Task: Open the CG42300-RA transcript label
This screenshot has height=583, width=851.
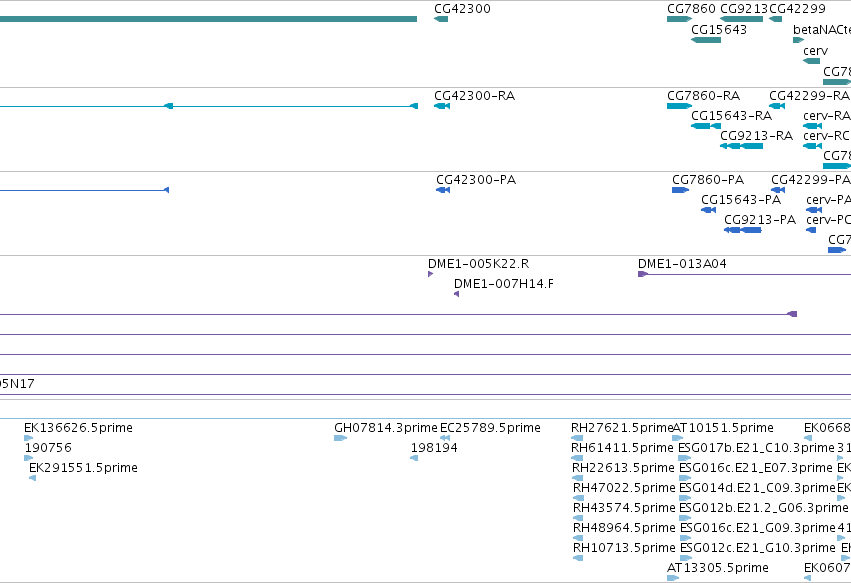Action: (x=474, y=96)
